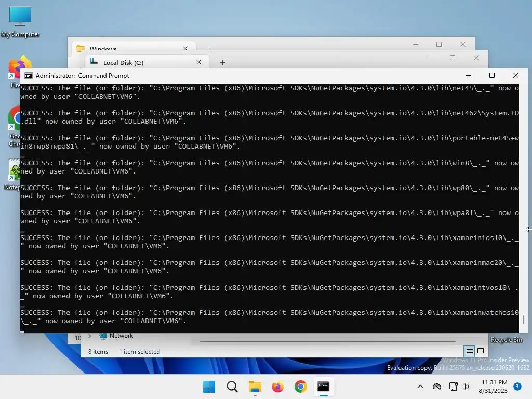The width and height of the screenshot is (532, 399).
Task: Expand the Network tree item
Action: pyautogui.click(x=89, y=336)
